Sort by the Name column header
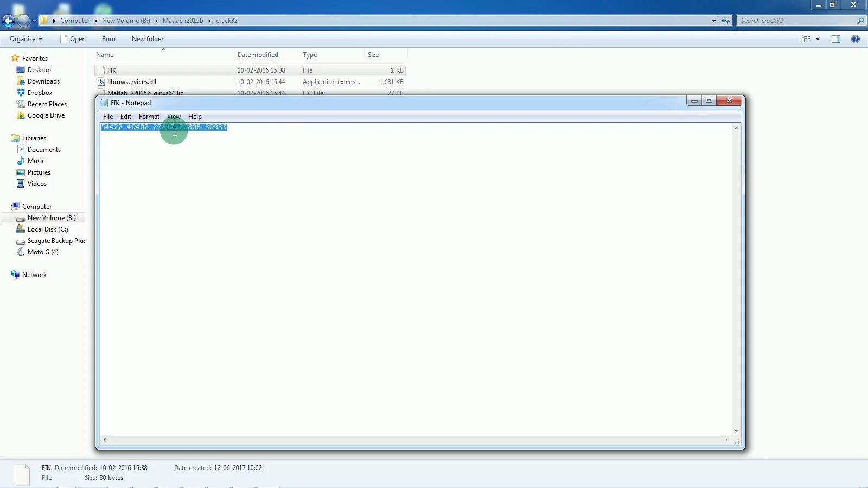The width and height of the screenshot is (868, 488). click(105, 55)
